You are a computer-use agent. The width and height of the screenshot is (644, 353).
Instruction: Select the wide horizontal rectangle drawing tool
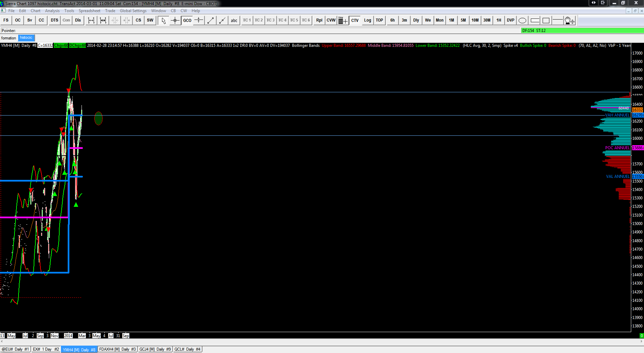point(535,20)
